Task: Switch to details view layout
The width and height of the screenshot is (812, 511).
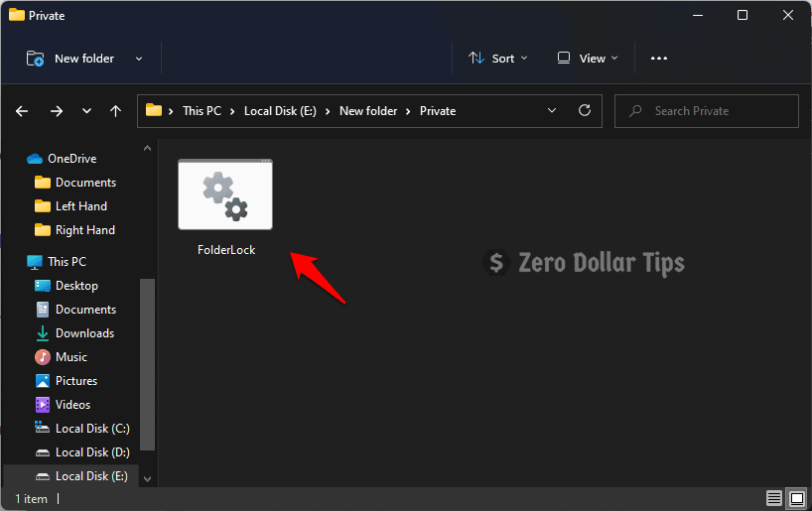Action: 774,498
